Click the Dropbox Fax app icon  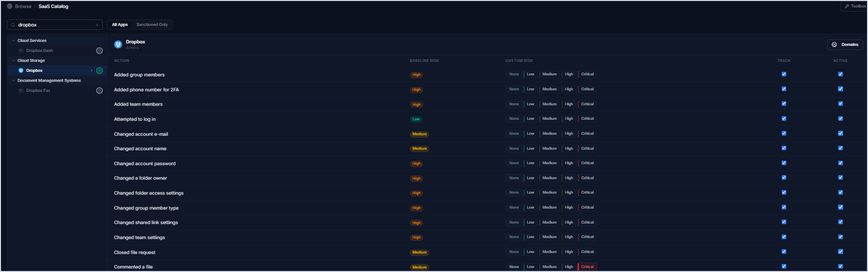[21, 90]
